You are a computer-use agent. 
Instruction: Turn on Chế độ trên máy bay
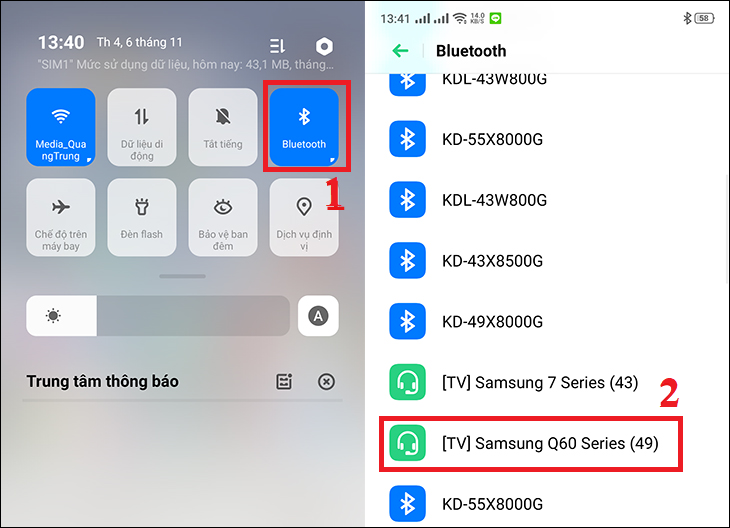coord(61,217)
